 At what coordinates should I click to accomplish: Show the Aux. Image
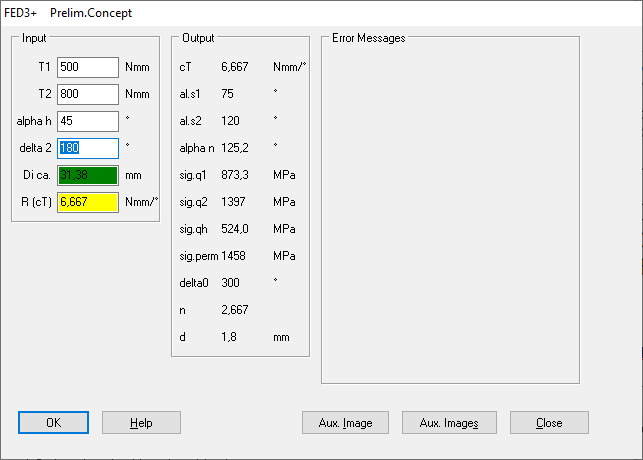[346, 423]
